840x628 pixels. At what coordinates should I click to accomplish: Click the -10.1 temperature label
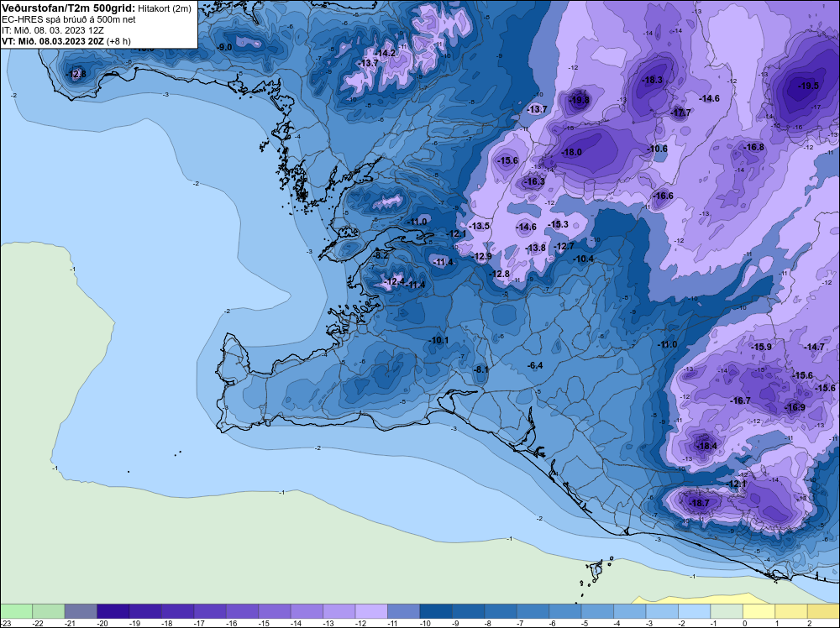(438, 341)
